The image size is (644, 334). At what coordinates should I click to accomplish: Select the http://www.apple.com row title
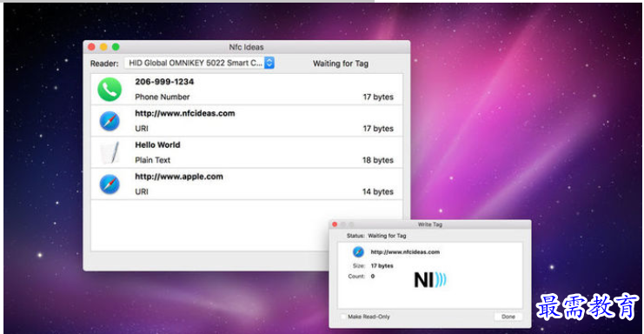click(x=179, y=177)
